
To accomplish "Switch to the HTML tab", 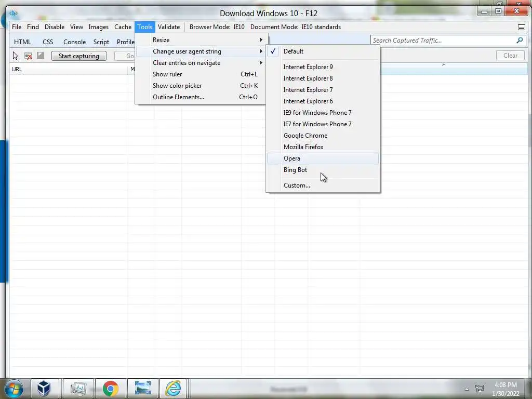I will coord(22,42).
